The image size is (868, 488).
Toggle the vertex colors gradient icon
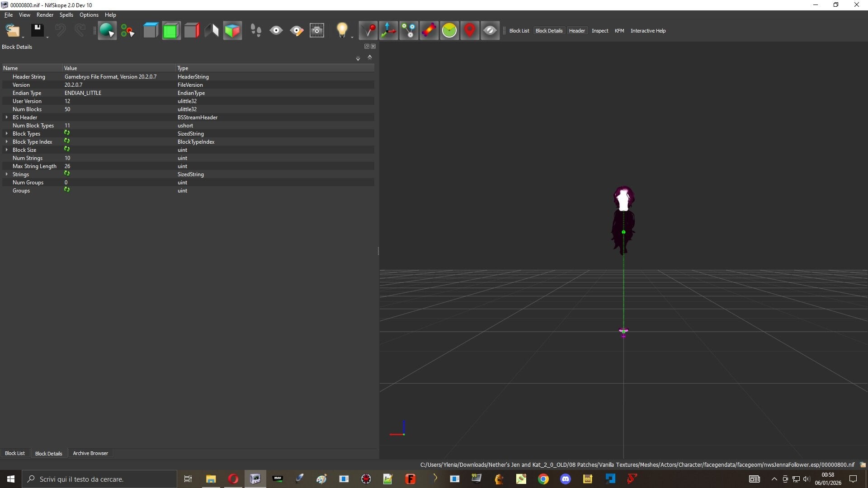point(429,31)
